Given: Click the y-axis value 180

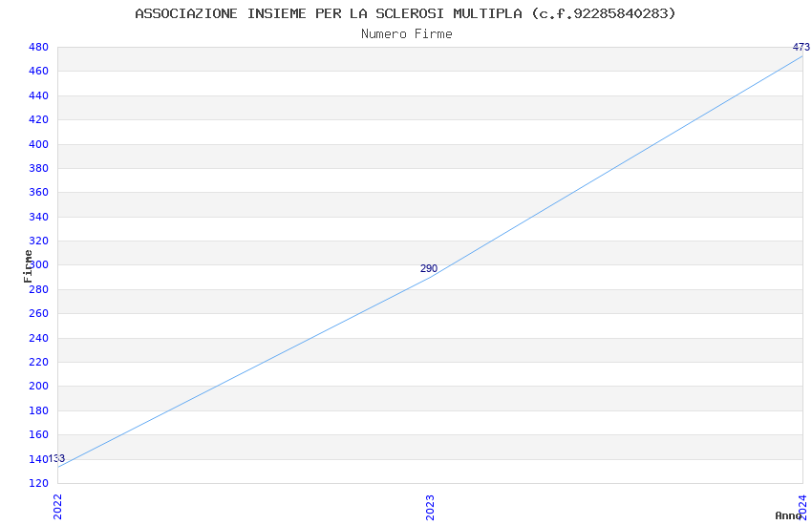Looking at the screenshot, I should coord(38,410).
